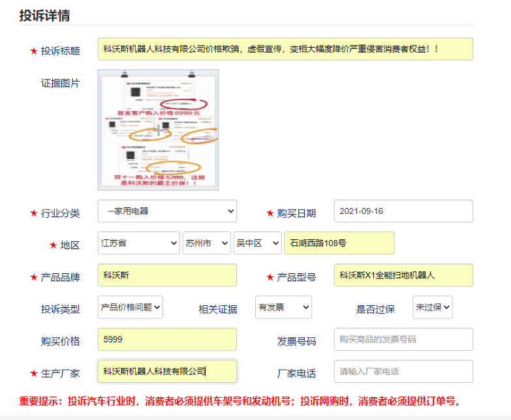Click the 地区 label
Screen dimensions: 511x420
[70, 245]
